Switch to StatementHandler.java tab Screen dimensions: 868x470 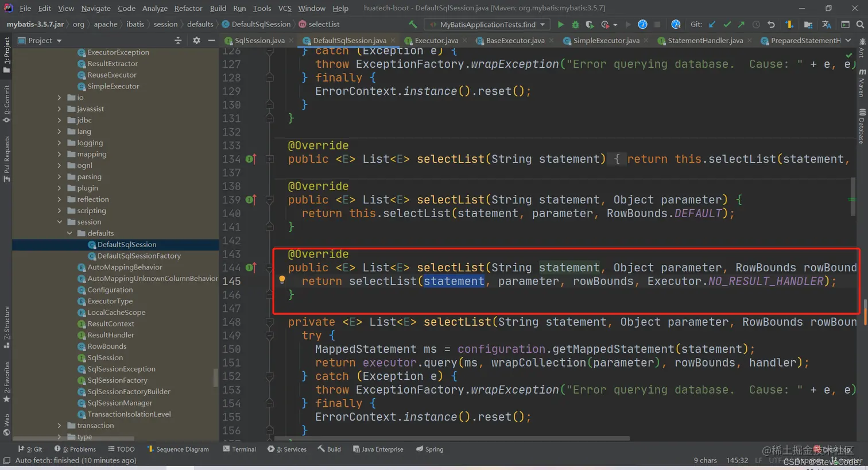tap(704, 40)
